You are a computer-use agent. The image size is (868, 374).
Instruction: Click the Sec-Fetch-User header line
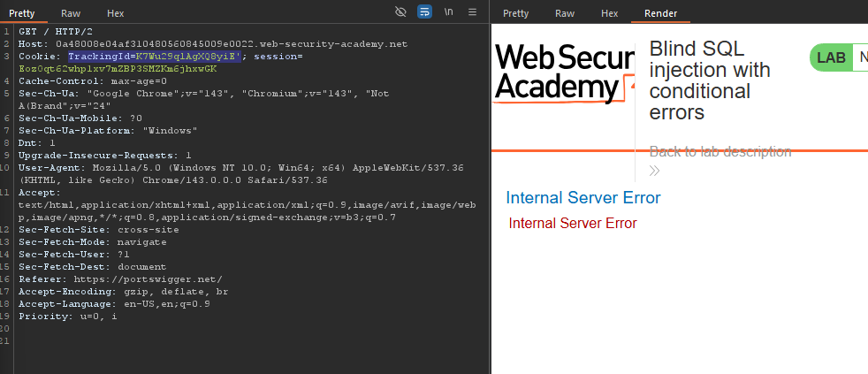(x=74, y=255)
